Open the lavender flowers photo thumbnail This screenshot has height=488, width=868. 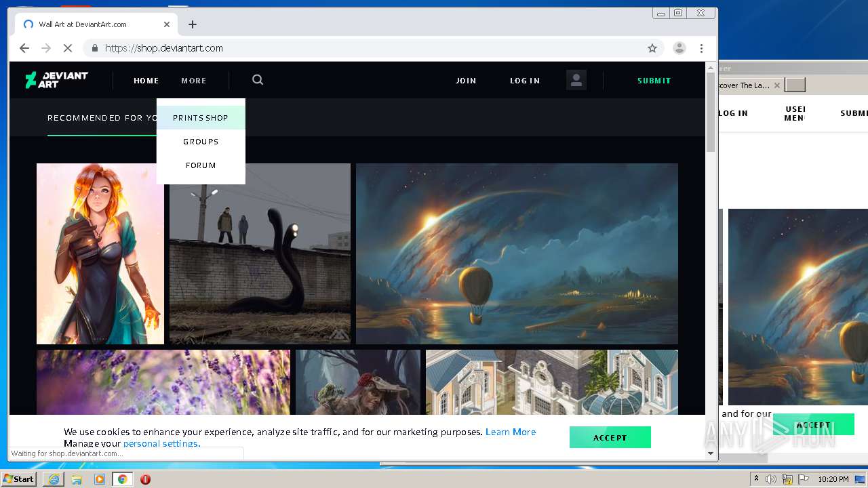163,382
